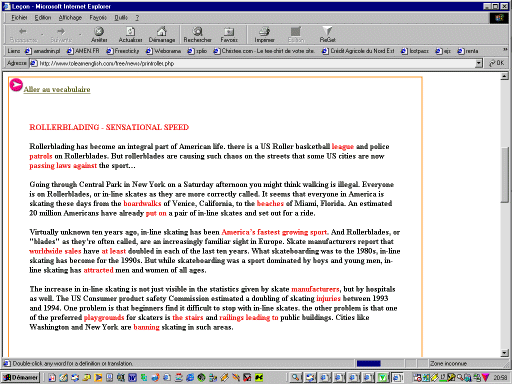Click the Suivante forward arrow

coord(61,35)
